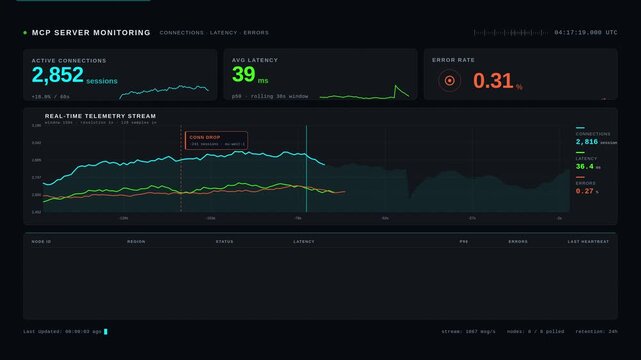Sort table by STATUS column

click(x=224, y=242)
